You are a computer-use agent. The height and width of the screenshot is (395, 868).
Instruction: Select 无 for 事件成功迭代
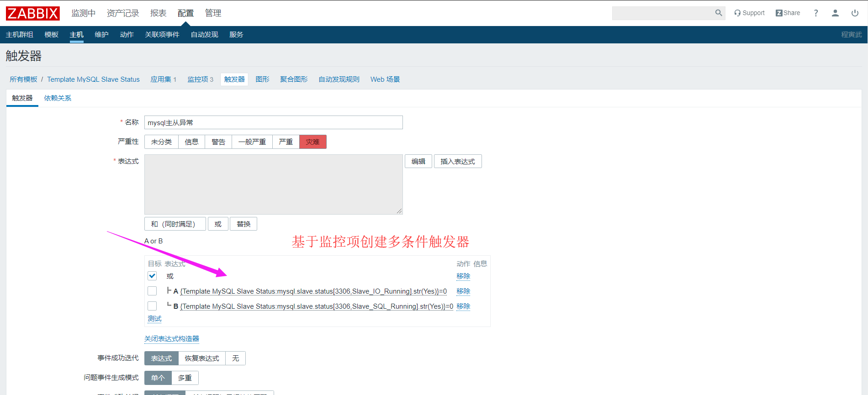tap(236, 358)
